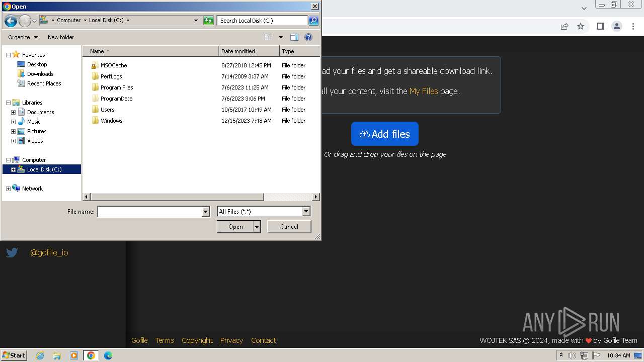Viewport: 644px width, 362px height.
Task: Open the File name dropdown arrow
Action: pyautogui.click(x=205, y=212)
